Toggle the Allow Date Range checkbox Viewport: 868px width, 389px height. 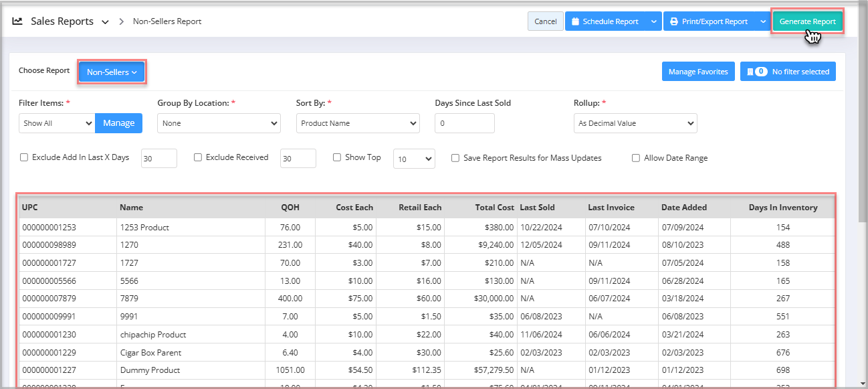[636, 159]
